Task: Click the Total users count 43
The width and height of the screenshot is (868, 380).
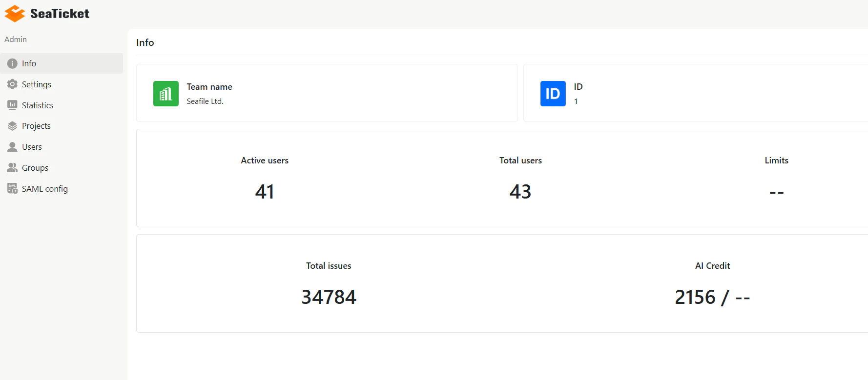Action: click(x=520, y=192)
